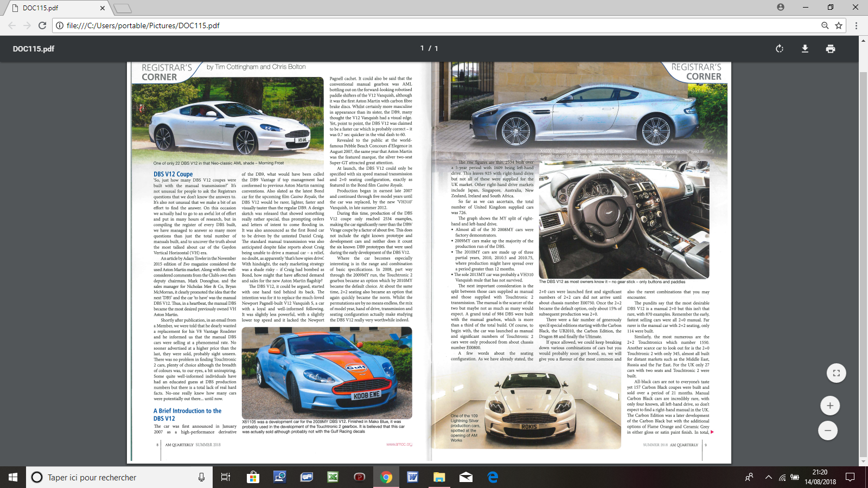Rotate the PDF clockwise
This screenshot has width=868, height=488.
(x=780, y=49)
